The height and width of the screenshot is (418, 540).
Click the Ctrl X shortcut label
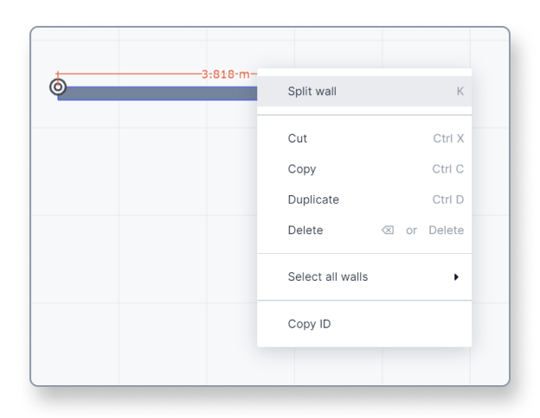click(448, 138)
